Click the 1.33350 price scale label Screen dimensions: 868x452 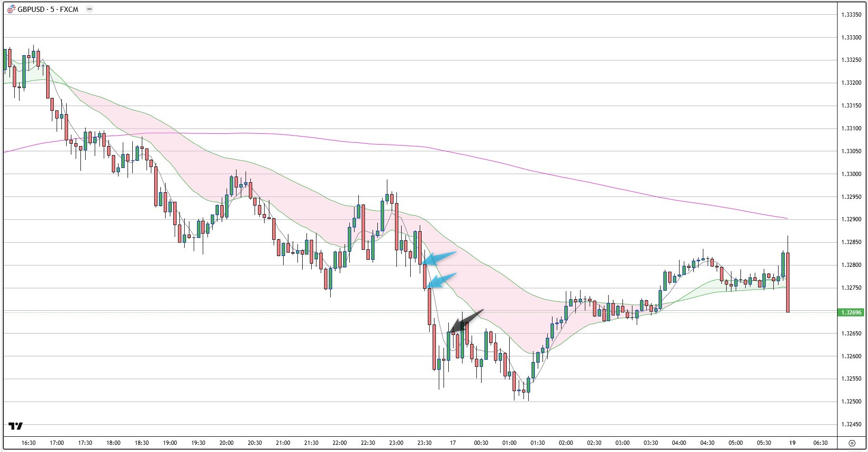[x=851, y=15]
